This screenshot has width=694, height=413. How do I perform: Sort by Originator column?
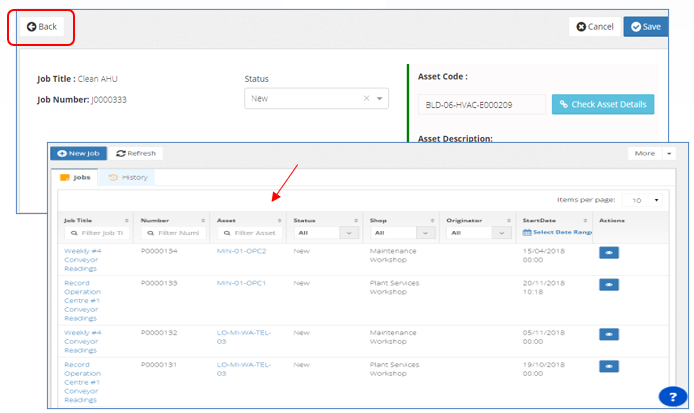pyautogui.click(x=509, y=220)
